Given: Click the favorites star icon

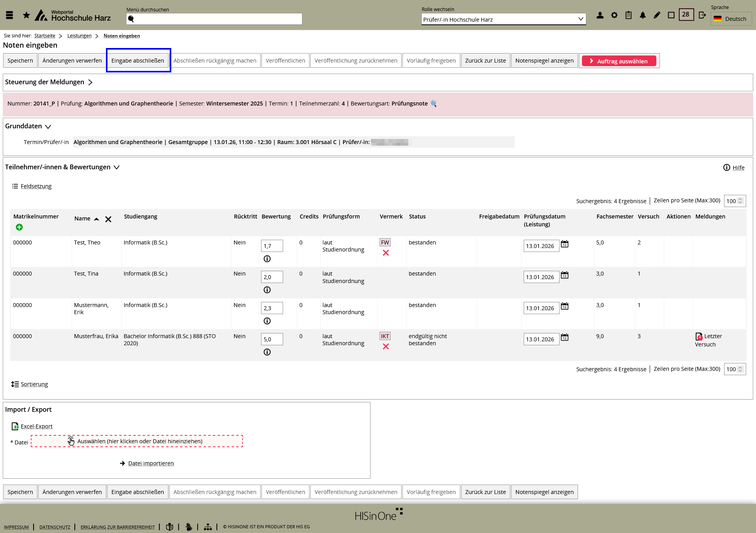Looking at the screenshot, I should click(x=26, y=15).
